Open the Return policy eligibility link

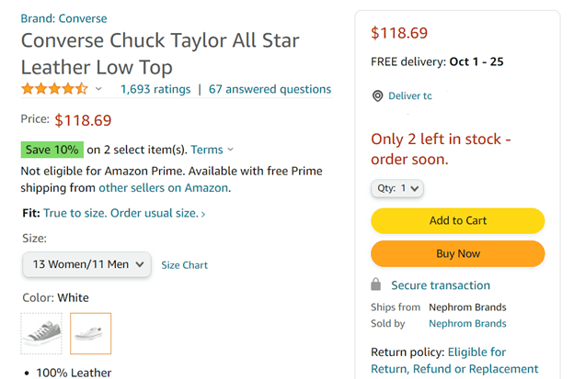455,360
